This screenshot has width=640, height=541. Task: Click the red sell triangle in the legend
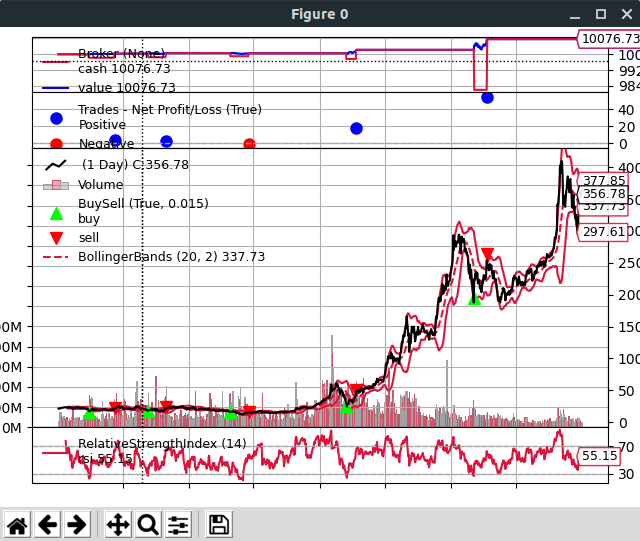coord(56,238)
